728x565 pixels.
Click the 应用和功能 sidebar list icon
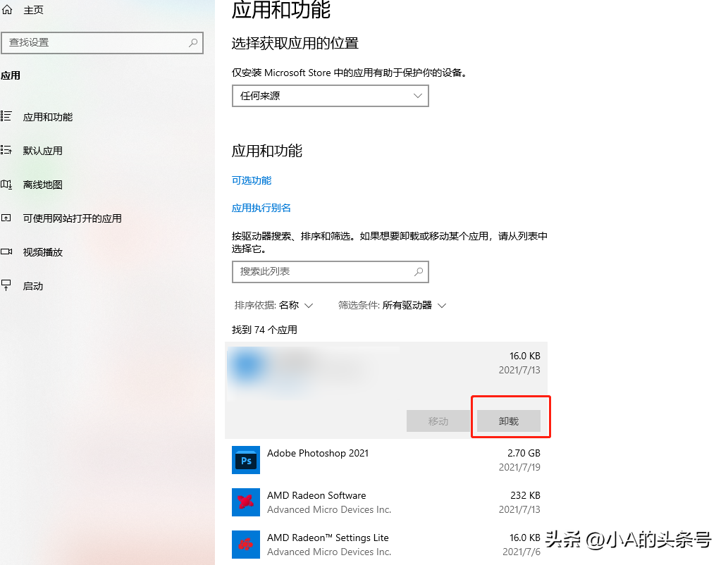(x=6, y=116)
